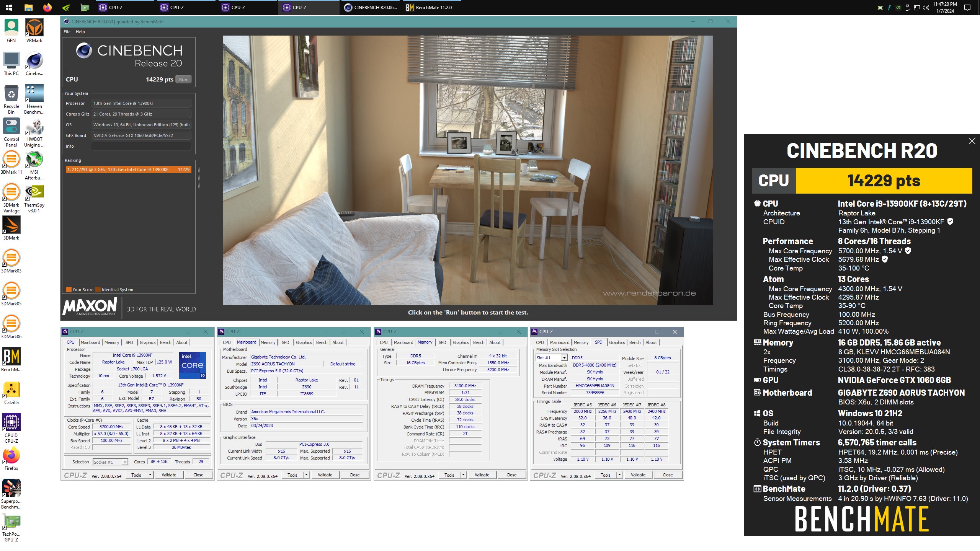
Task: Open MSI Afterburner desktop icon
Action: (34, 165)
